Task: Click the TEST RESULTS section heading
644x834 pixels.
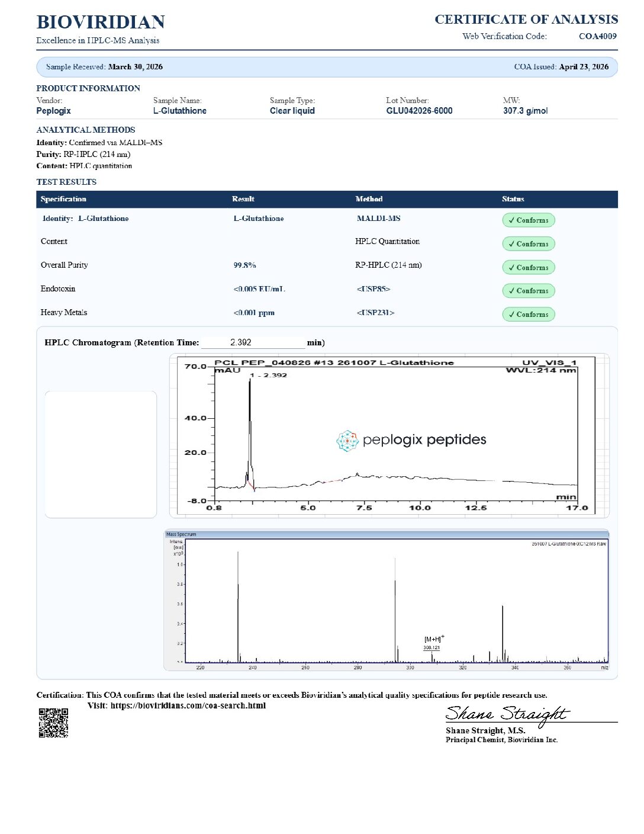Action: point(66,182)
